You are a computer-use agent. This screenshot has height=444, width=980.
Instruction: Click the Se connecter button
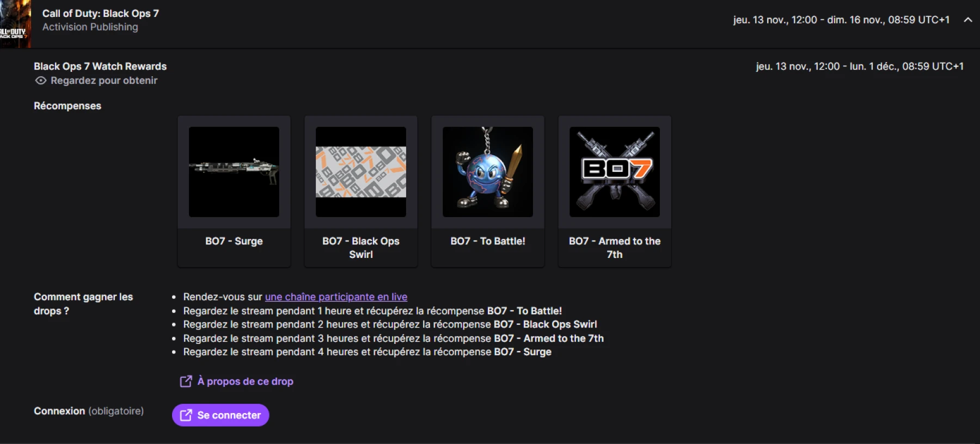[220, 415]
